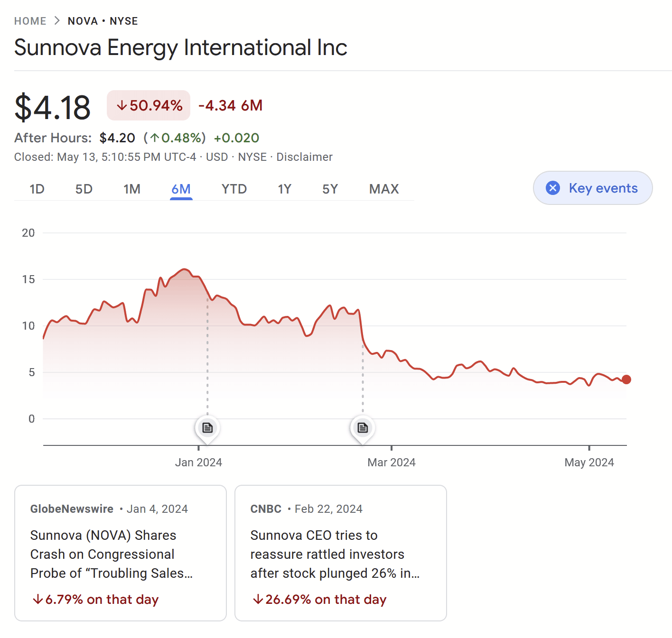
Task: Show the 1Y price chart
Action: click(284, 189)
